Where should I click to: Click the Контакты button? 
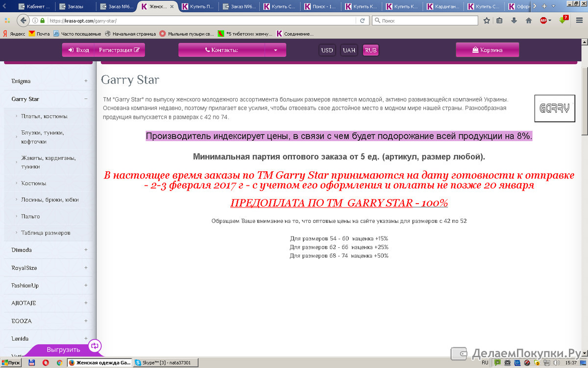point(221,50)
